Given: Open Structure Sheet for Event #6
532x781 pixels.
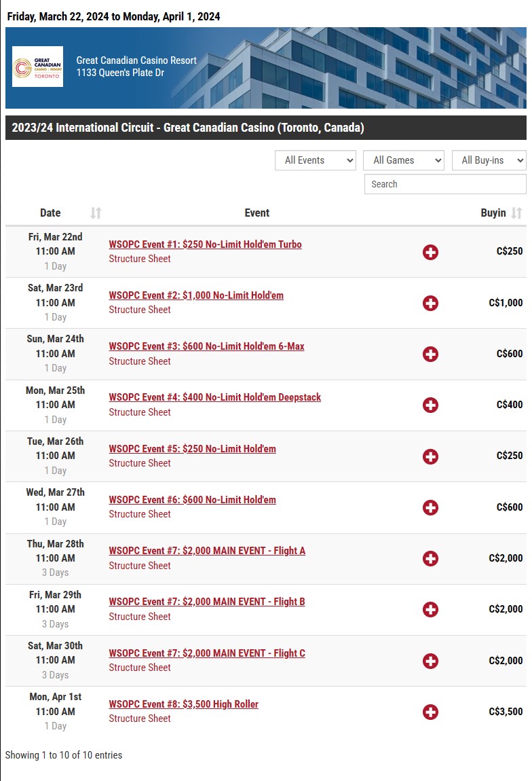Looking at the screenshot, I should pyautogui.click(x=140, y=514).
